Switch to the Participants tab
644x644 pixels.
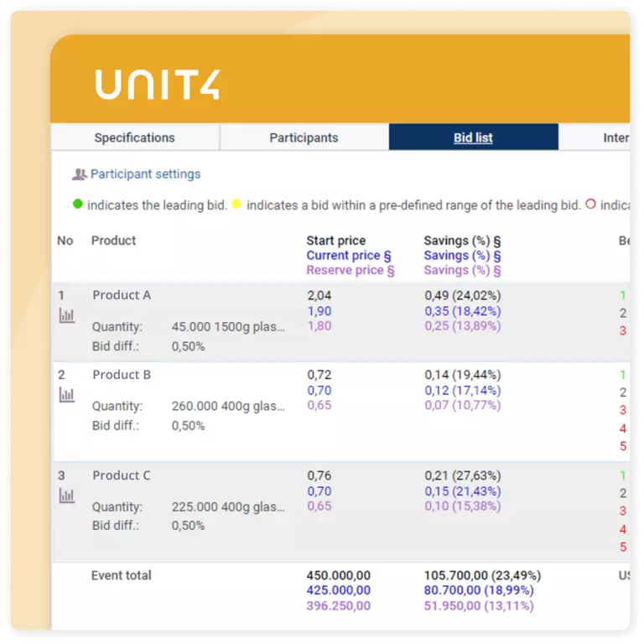coord(304,138)
